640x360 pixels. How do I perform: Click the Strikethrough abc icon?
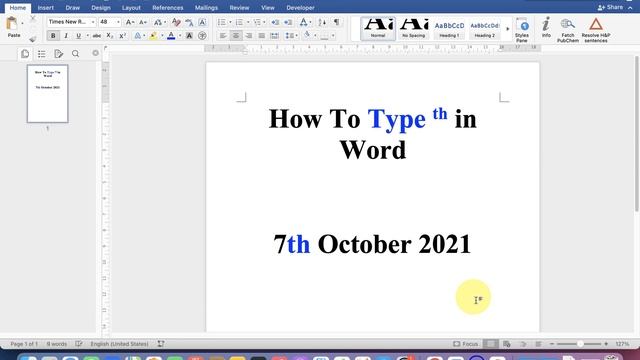(97, 36)
